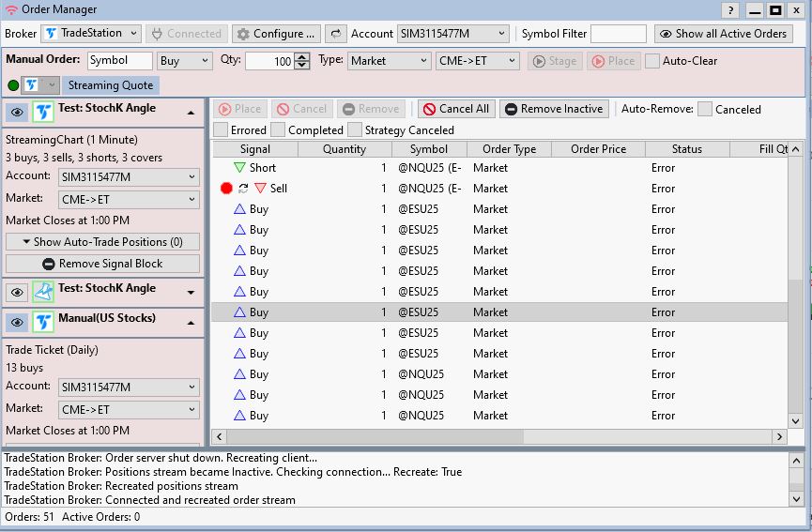Click the refresh account icon beside Configure

[335, 34]
